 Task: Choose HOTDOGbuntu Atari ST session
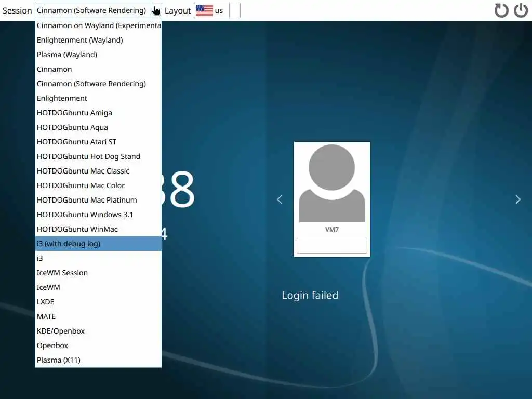coord(98,142)
